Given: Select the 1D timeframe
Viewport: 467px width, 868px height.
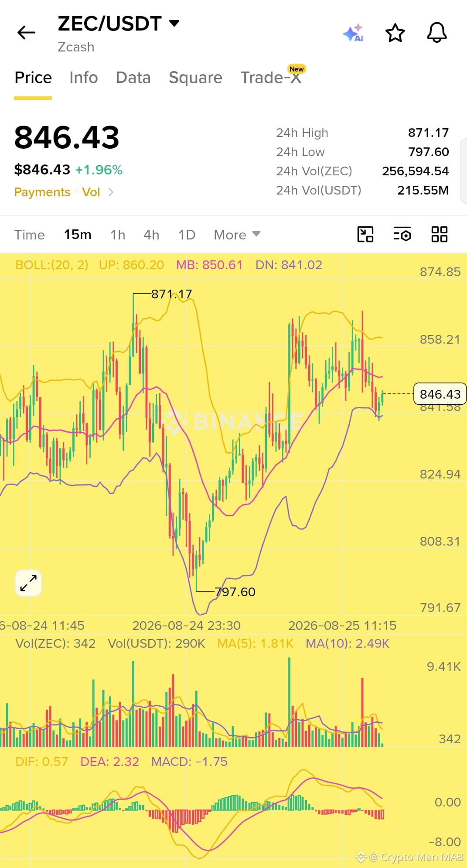Looking at the screenshot, I should [187, 235].
